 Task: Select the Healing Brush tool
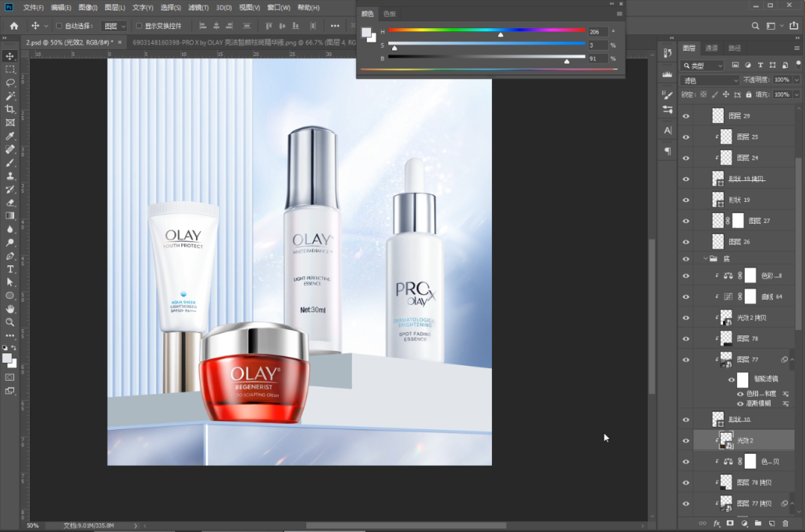[x=10, y=149]
